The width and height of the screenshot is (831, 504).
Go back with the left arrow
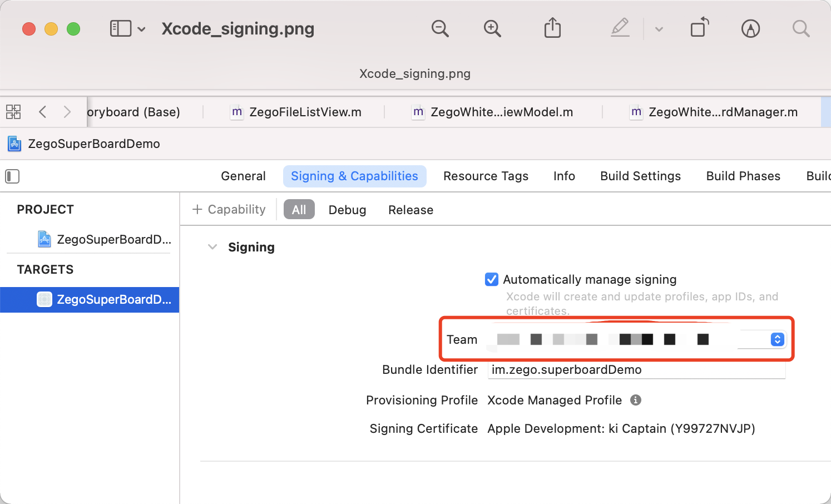pos(43,112)
